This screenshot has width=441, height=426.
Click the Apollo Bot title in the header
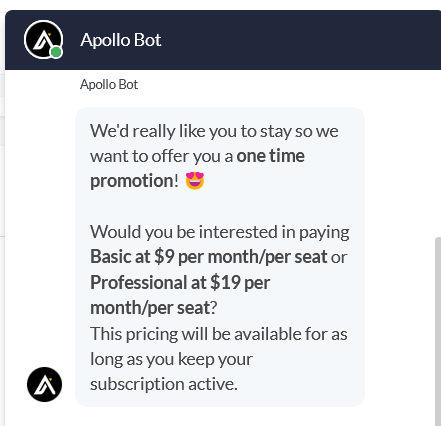[121, 40]
